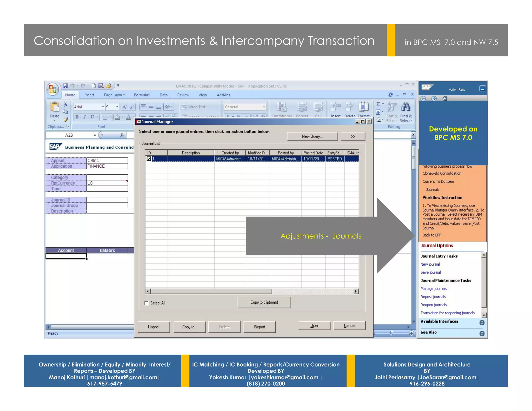Expand the Available Interfaces section
Image resolution: width=532 pixels, height=411 pixels.
tap(482, 322)
